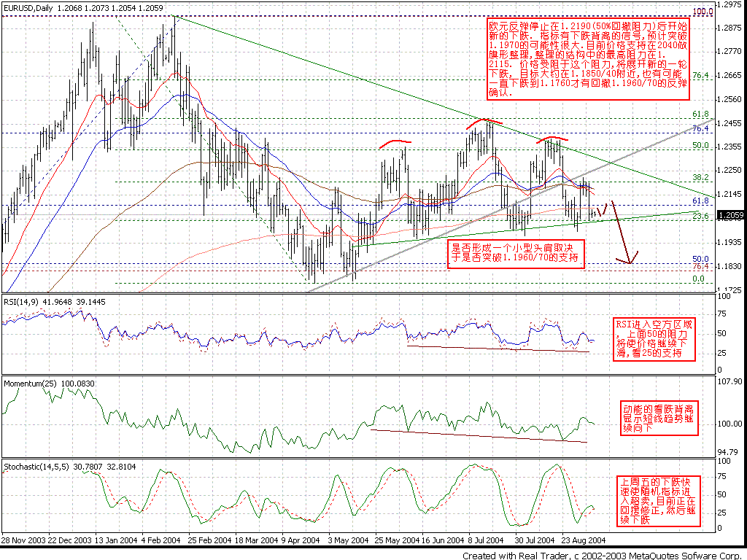Click the 100.0 Fibonacci level label
This screenshot has height=560, width=747.
coord(703,12)
